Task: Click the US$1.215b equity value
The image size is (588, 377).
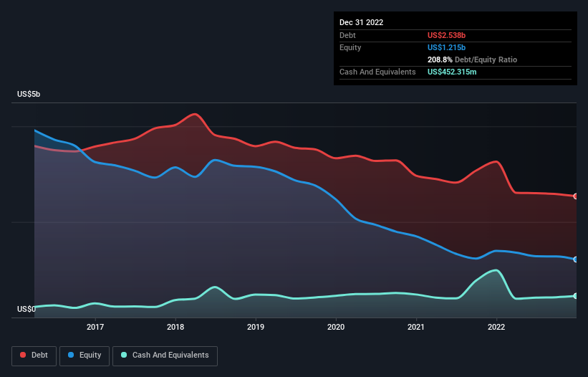Action: tap(446, 47)
